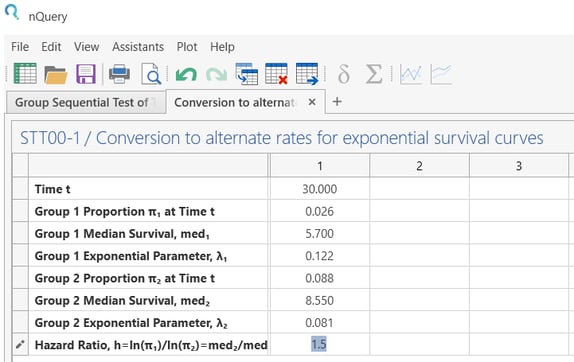This screenshot has width=574, height=362.
Task: Switch to Group Sequential Test tab
Action: coord(86,102)
